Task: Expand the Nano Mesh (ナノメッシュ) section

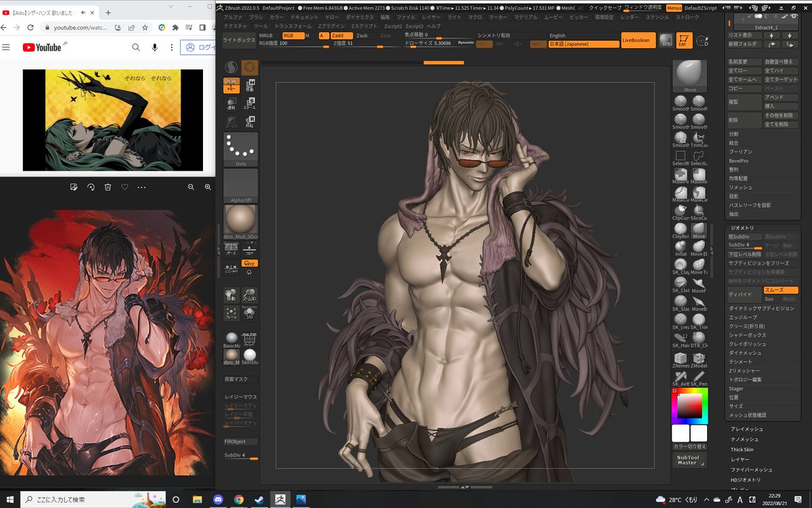Action: (745, 440)
